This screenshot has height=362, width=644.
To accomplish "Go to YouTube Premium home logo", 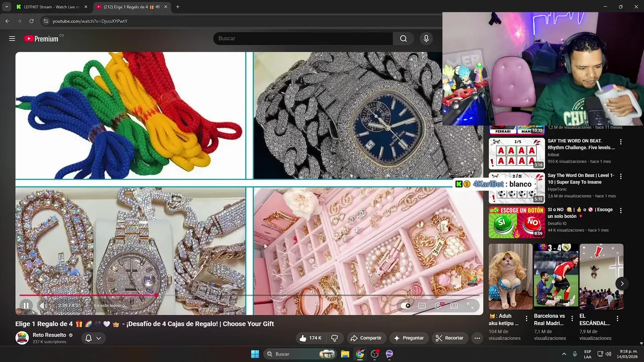I will click(x=41, y=39).
